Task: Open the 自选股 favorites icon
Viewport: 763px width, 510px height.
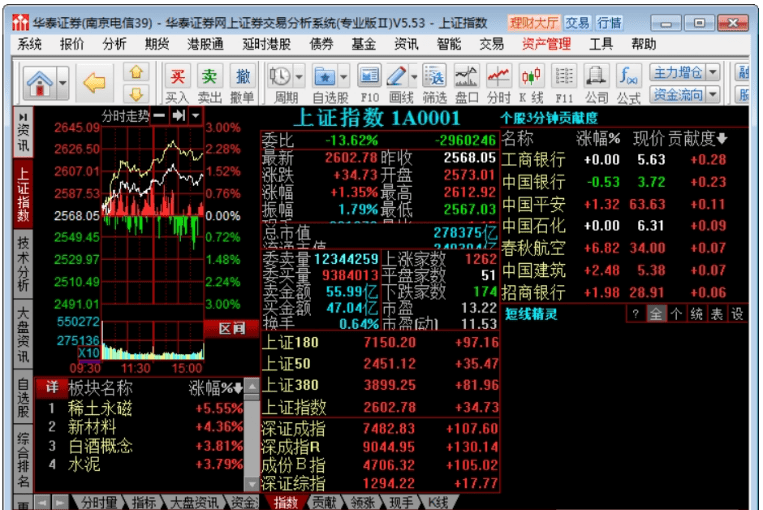Action: coord(324,77)
